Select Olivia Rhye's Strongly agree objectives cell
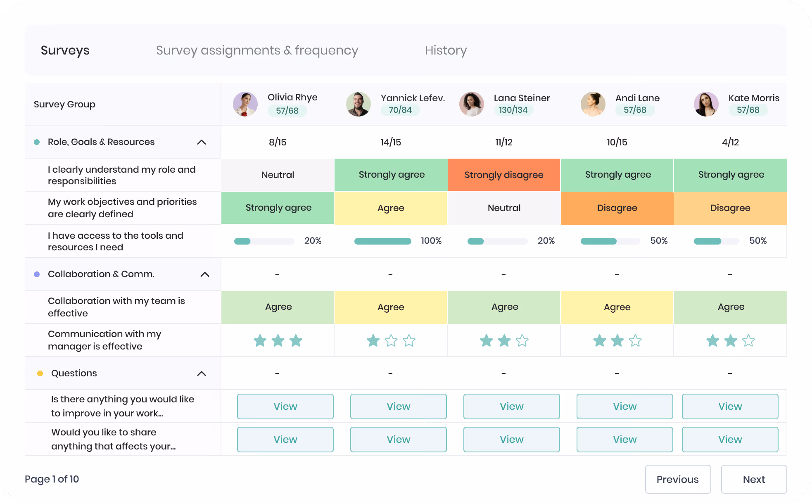 click(278, 208)
